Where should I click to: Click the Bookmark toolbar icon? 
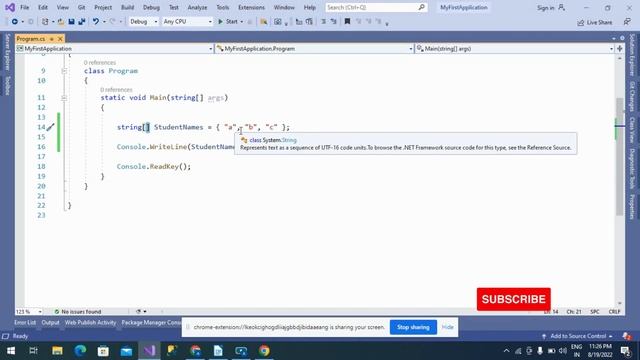click(x=347, y=22)
